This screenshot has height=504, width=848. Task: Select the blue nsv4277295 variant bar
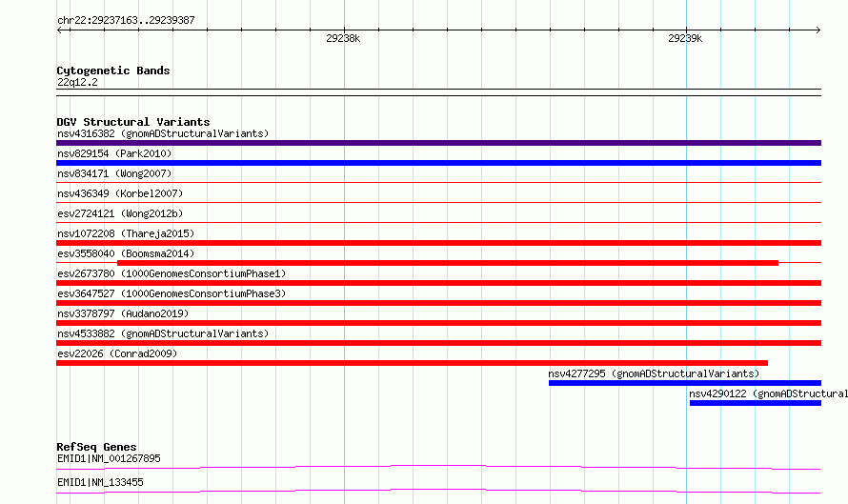point(685,383)
